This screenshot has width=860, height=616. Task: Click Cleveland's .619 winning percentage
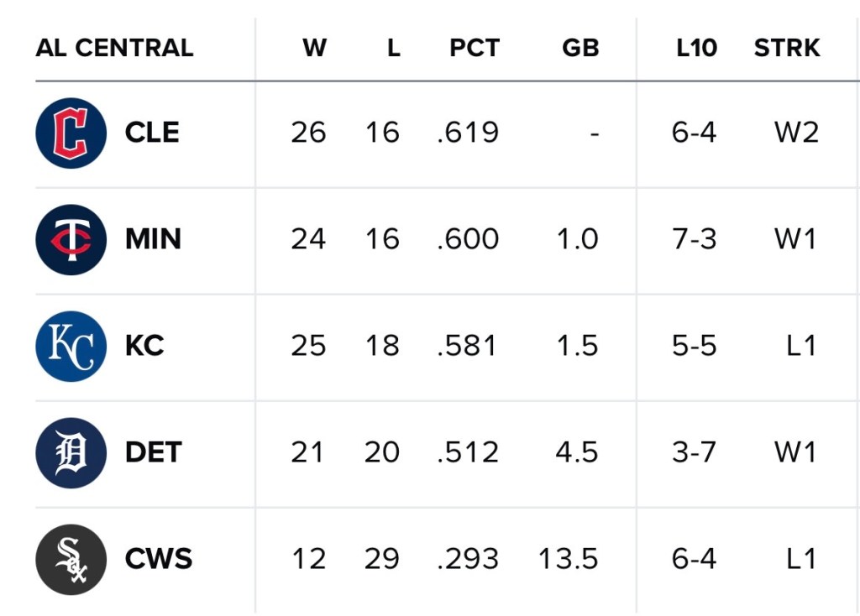click(x=468, y=133)
